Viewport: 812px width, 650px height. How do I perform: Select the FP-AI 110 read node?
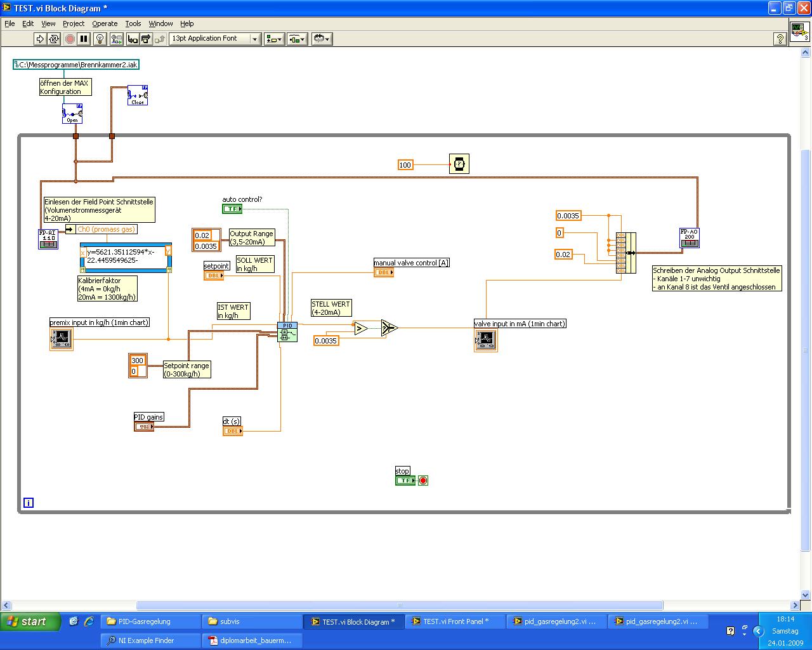tap(48, 239)
